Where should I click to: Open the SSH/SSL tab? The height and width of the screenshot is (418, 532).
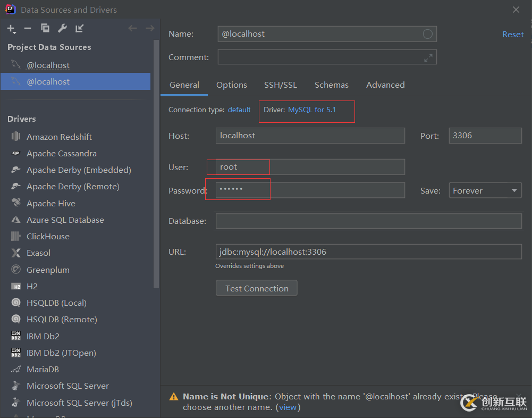(x=281, y=85)
